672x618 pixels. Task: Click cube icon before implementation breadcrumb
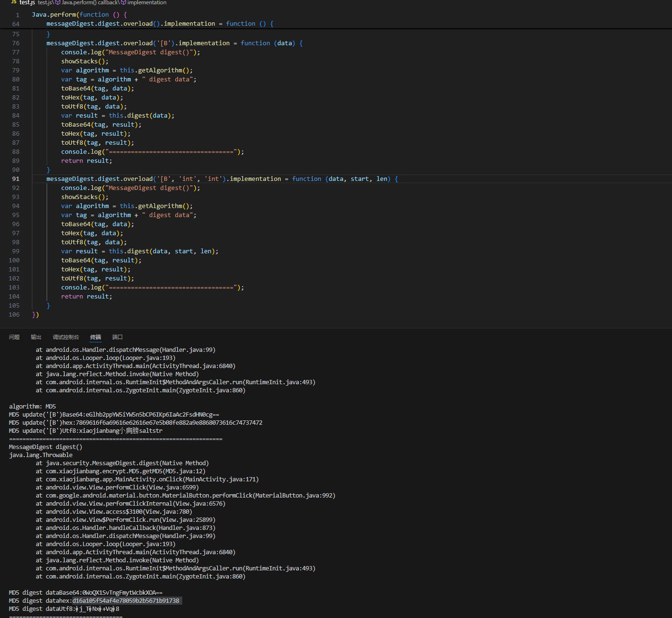[123, 3]
